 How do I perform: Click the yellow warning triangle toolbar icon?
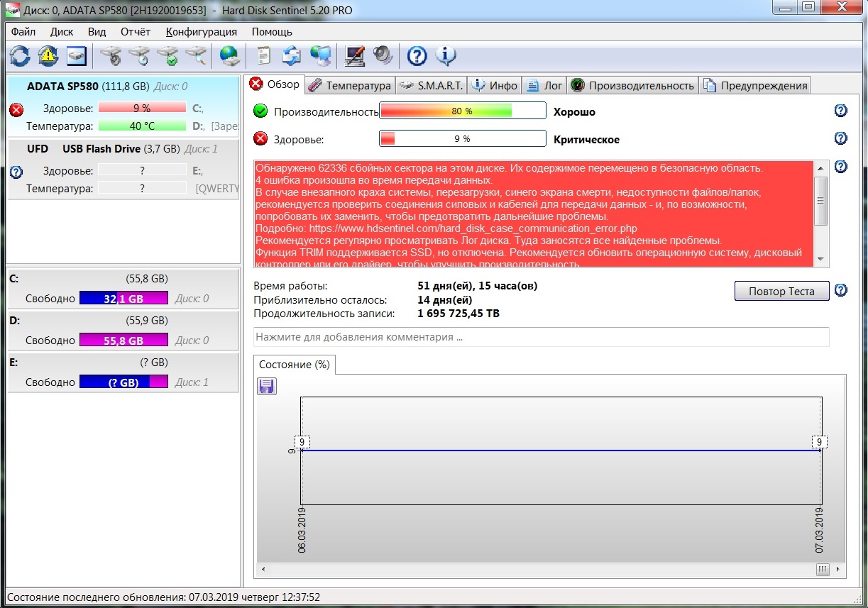(48, 55)
